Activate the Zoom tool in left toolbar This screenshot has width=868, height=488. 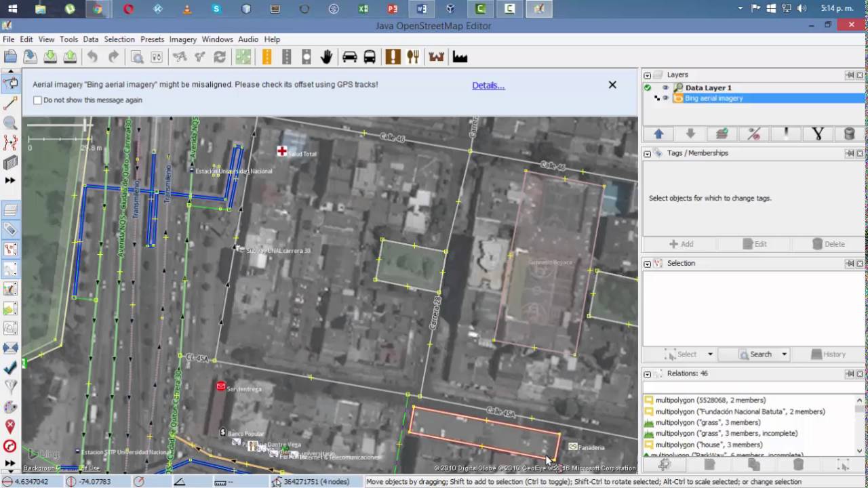[10, 123]
